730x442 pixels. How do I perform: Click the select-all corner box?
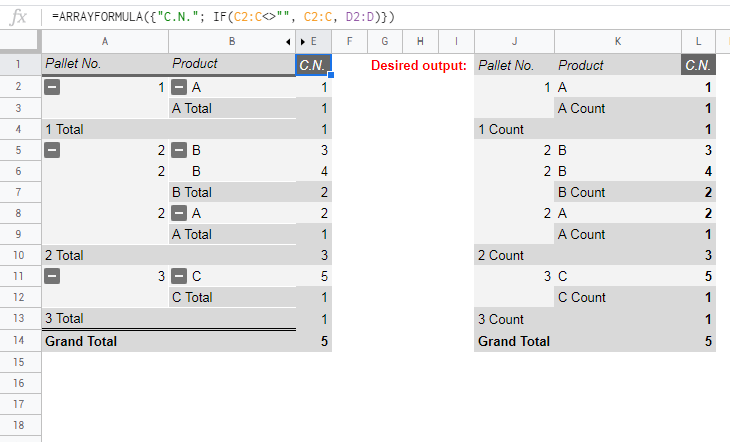[x=19, y=41]
